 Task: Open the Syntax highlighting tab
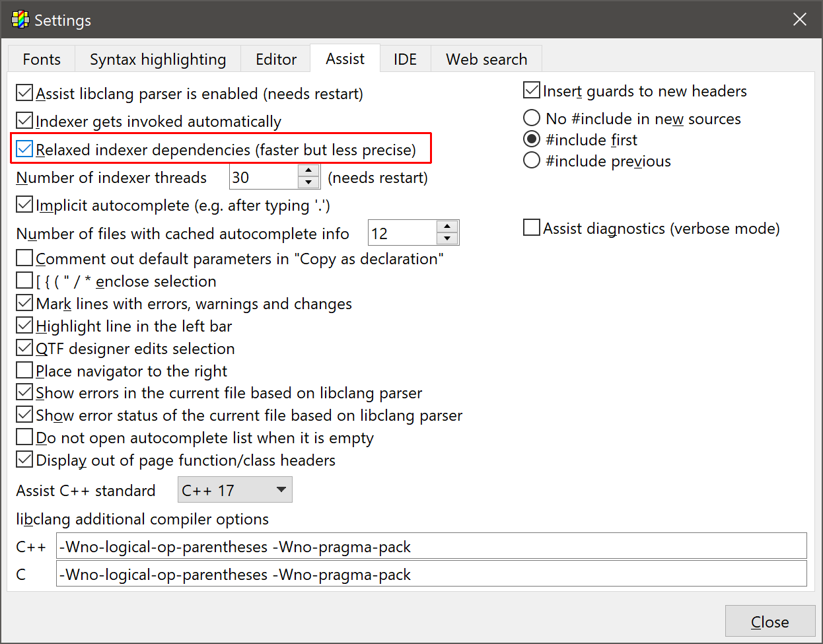tap(158, 59)
